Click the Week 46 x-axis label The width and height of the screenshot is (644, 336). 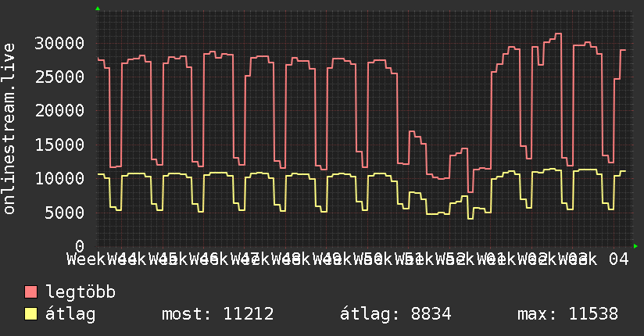(x=183, y=259)
